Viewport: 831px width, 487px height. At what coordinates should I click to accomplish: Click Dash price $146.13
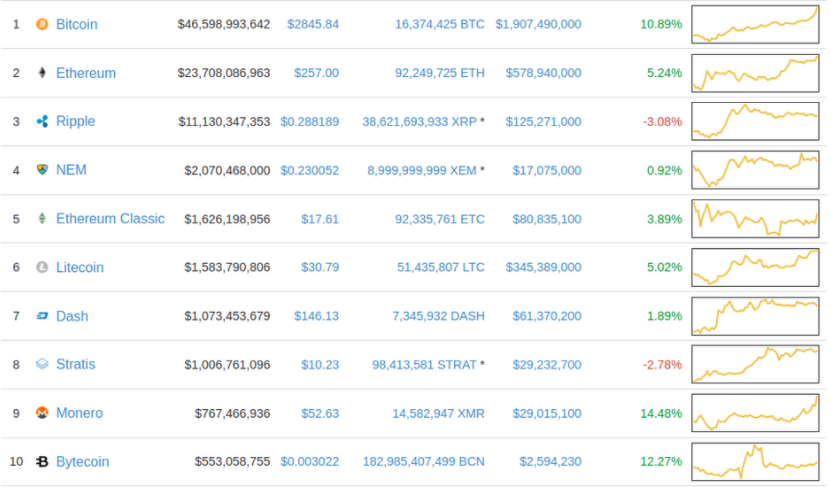tap(316, 316)
